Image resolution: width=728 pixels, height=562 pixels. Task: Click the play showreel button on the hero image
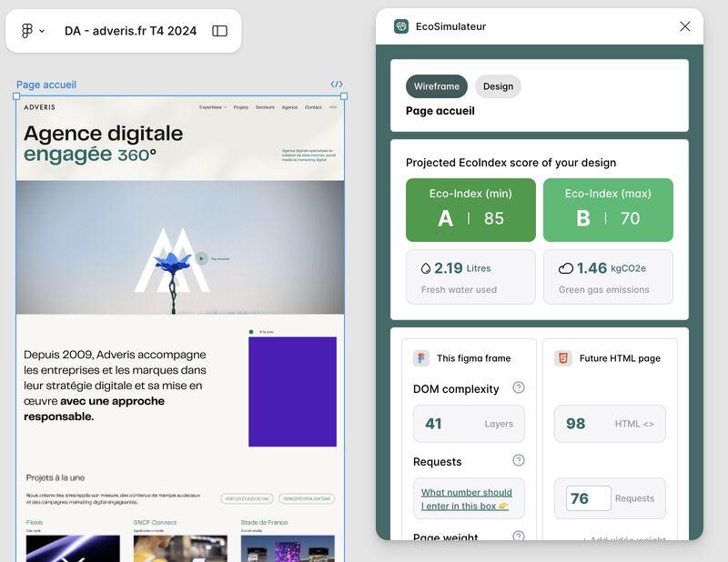(x=201, y=258)
